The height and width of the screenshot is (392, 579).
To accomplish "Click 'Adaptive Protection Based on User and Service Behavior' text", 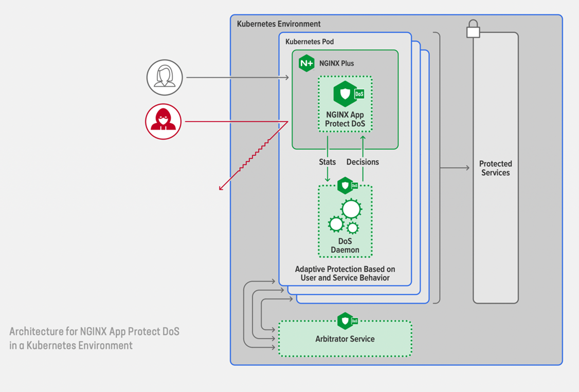I will pyautogui.click(x=345, y=274).
